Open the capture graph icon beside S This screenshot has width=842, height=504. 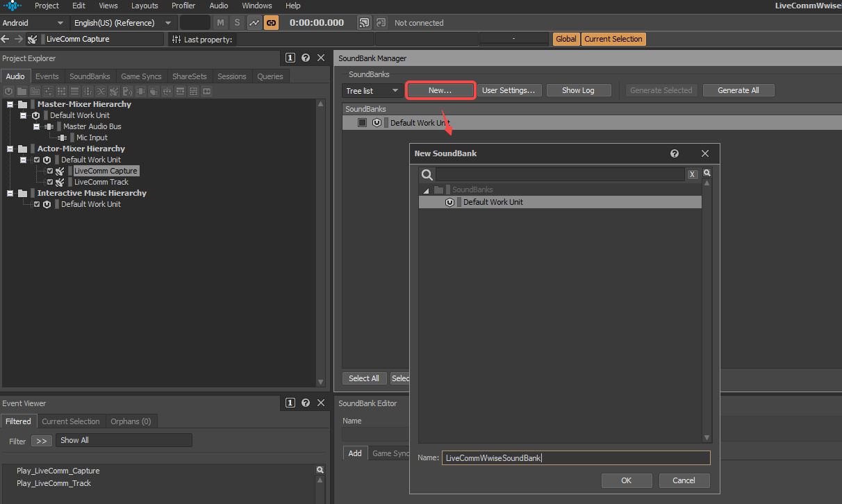(x=254, y=23)
